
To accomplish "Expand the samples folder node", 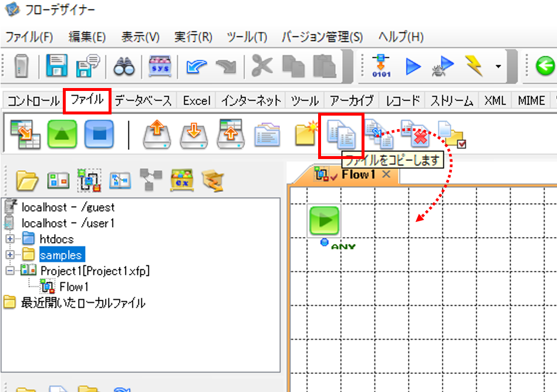I will click(10, 255).
